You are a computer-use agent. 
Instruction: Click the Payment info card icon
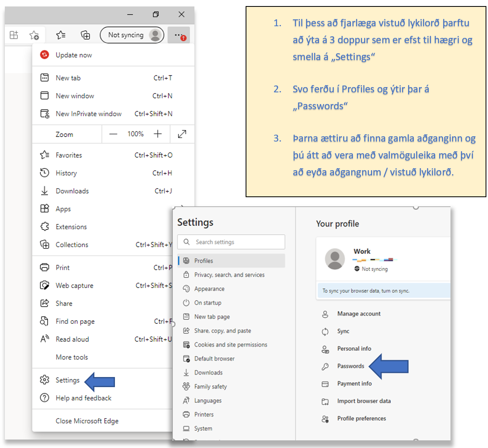pyautogui.click(x=325, y=384)
